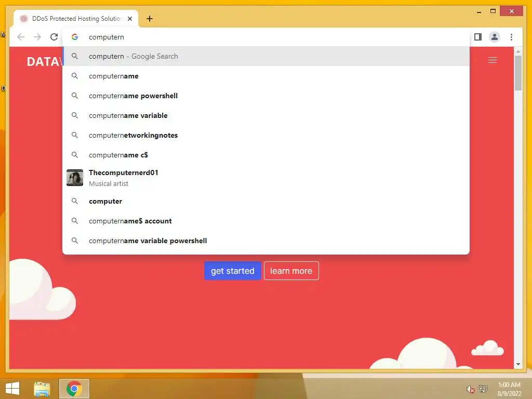Maximize the Chrome window
Image resolution: width=532 pixels, height=399 pixels.
[x=493, y=11]
